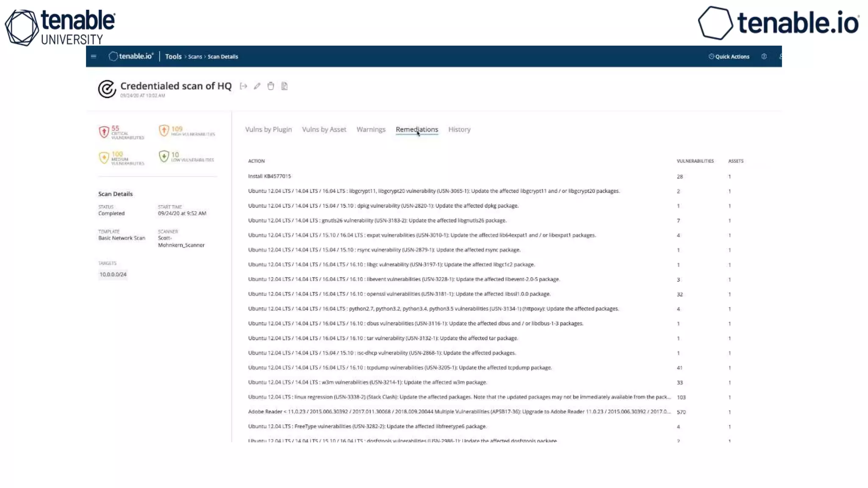
Task: Click the critical vulnerabilities shield icon
Action: (104, 132)
